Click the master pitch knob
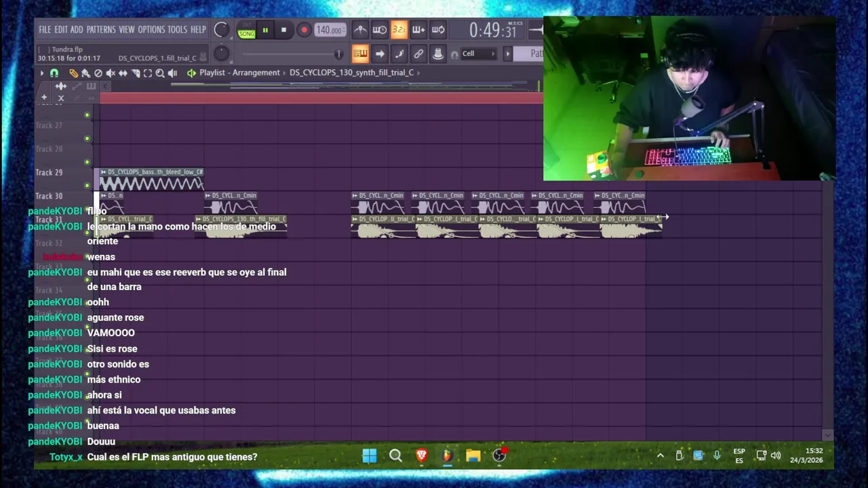868x488 pixels. 221,54
